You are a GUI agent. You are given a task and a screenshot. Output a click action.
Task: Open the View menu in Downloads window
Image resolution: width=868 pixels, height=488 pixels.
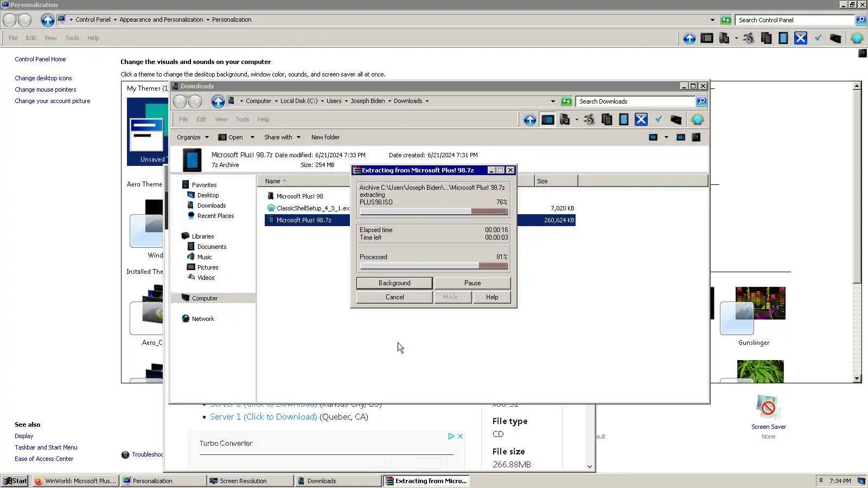tap(221, 120)
